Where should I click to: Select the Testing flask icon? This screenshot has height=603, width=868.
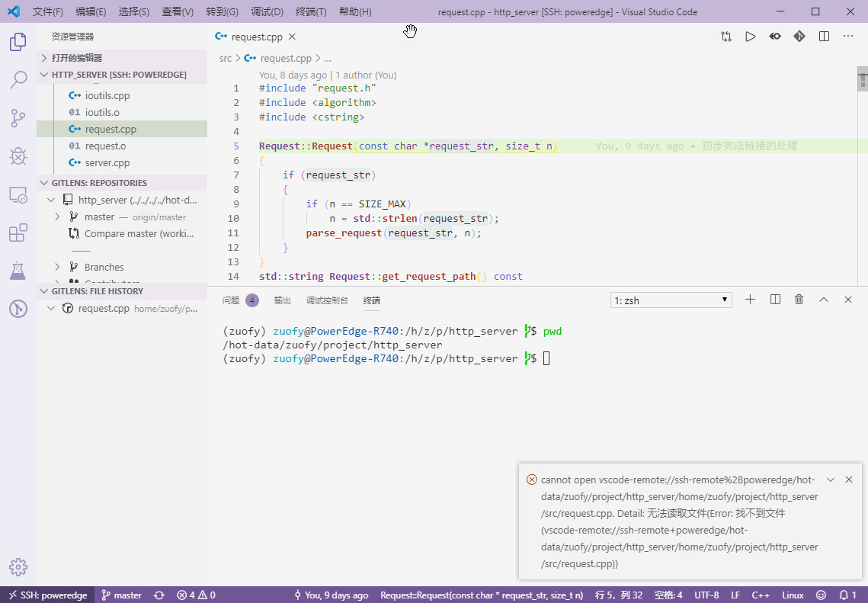pyautogui.click(x=18, y=271)
